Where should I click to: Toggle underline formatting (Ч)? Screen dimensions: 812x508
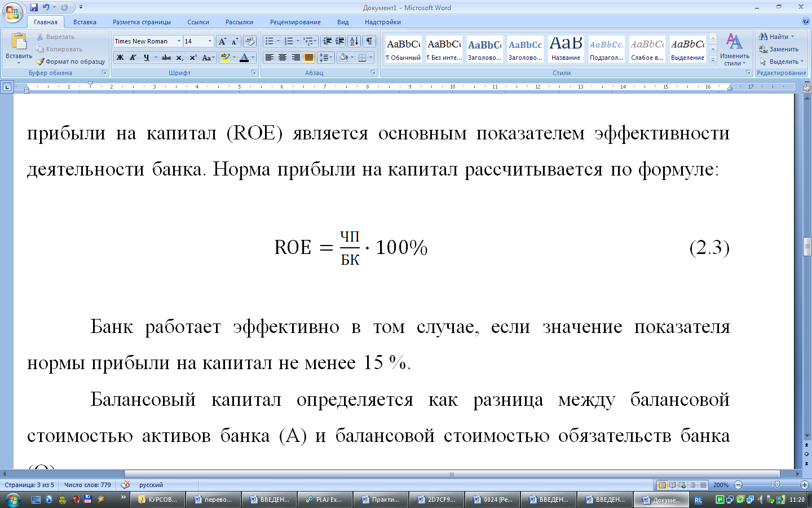pyautogui.click(x=147, y=58)
